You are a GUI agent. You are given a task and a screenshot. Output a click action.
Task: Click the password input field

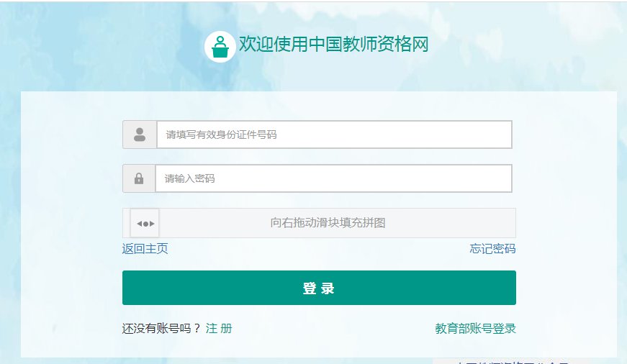pyautogui.click(x=333, y=178)
